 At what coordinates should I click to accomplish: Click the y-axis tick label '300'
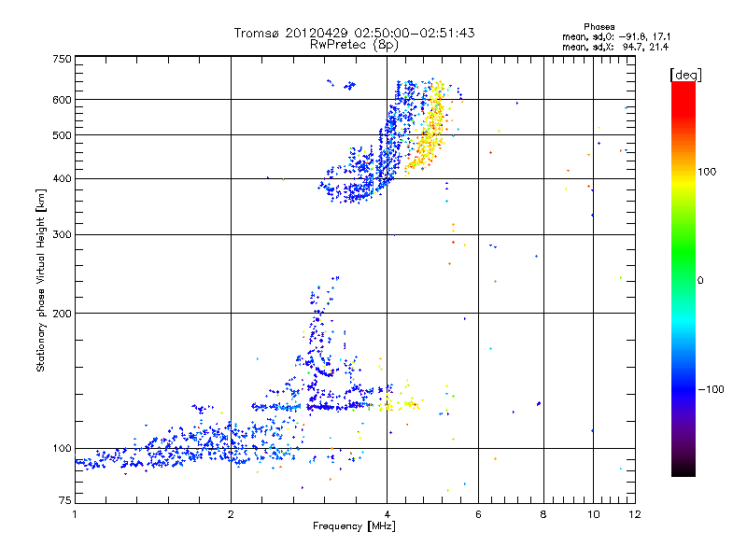click(x=62, y=235)
